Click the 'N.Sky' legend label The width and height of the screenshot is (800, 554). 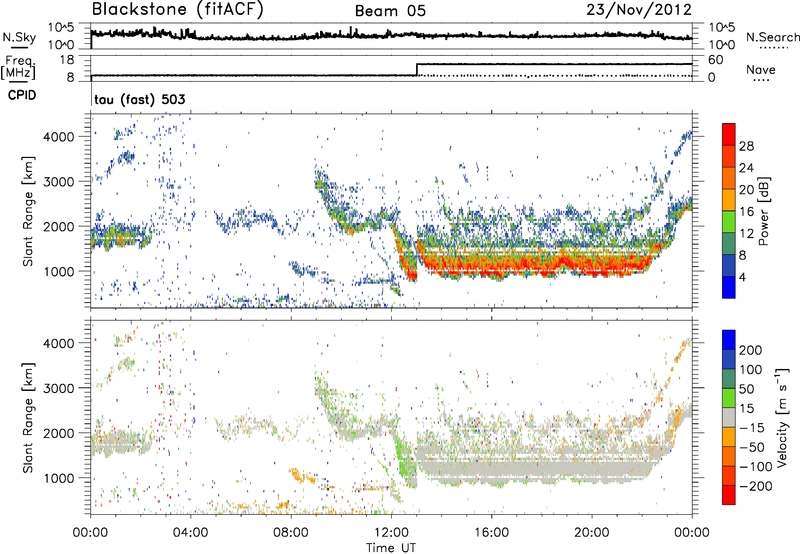(x=19, y=37)
